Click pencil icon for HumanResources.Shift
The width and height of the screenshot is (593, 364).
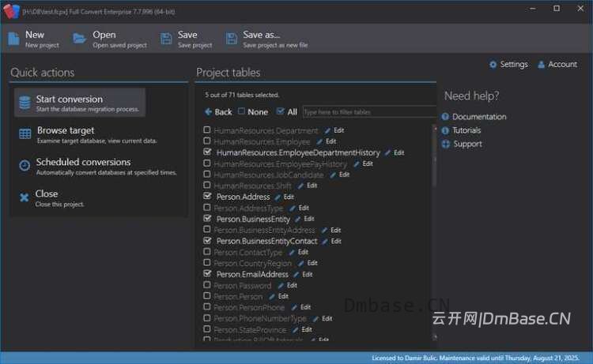tap(300, 186)
